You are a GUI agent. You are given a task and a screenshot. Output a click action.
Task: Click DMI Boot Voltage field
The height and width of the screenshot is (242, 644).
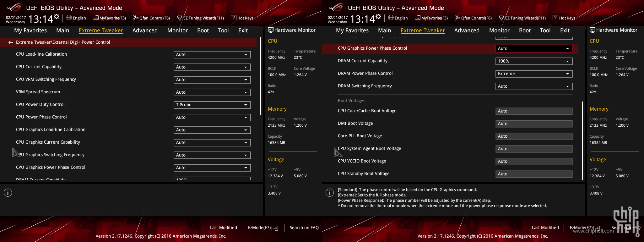[x=534, y=124]
